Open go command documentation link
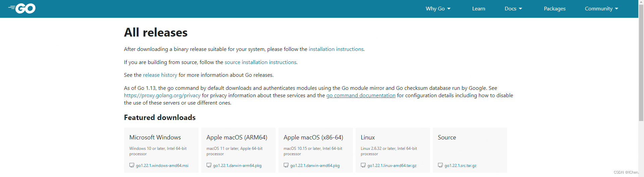Viewport: 644px width, 177px height. pyautogui.click(x=361, y=96)
